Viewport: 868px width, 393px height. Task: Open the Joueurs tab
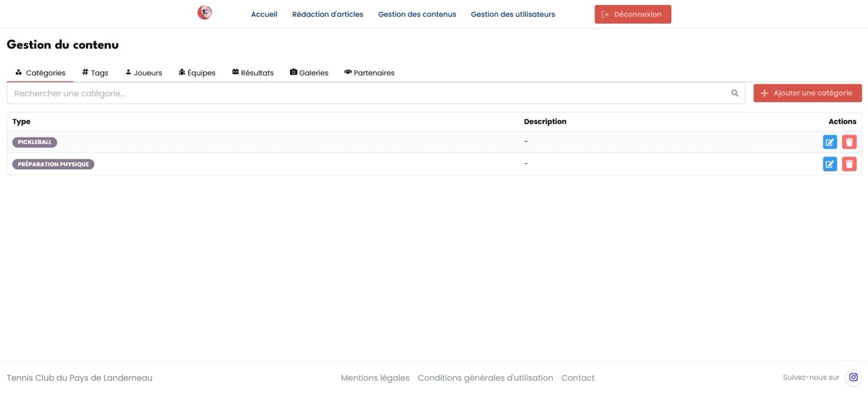(x=144, y=72)
